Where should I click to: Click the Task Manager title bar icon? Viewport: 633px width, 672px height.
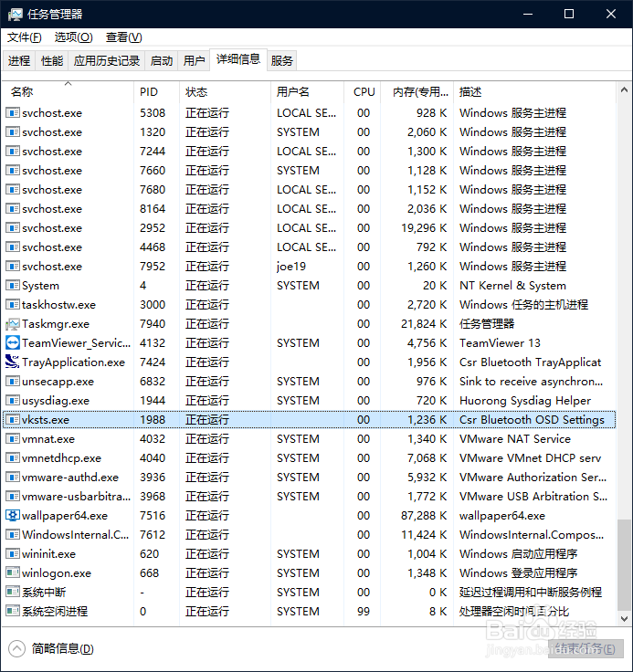point(15,14)
